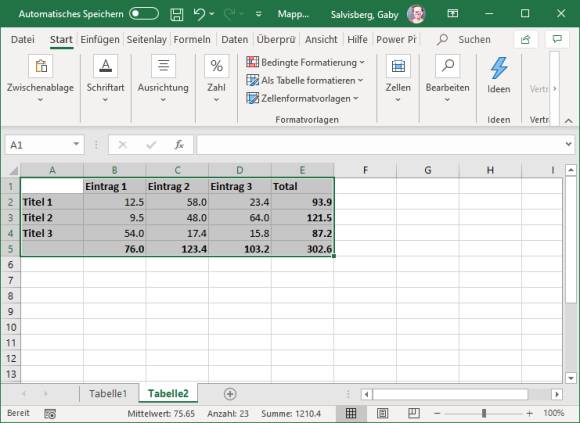The width and height of the screenshot is (580, 423).
Task: Open the Einfügen ribbon tab
Action: click(100, 39)
